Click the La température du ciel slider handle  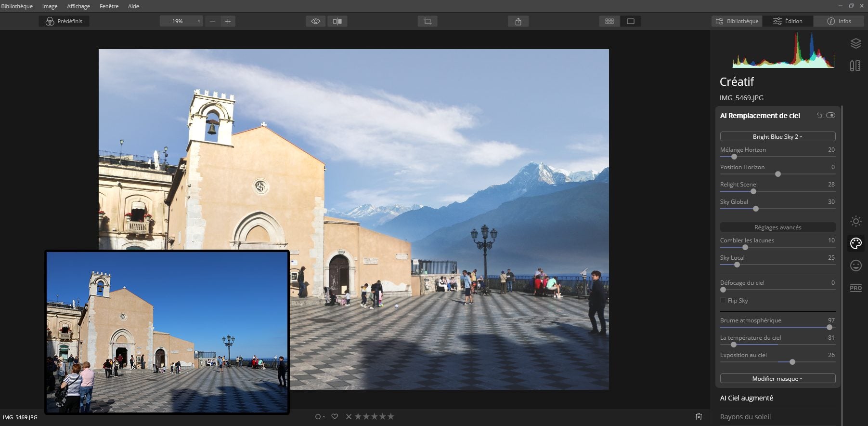[x=734, y=345]
